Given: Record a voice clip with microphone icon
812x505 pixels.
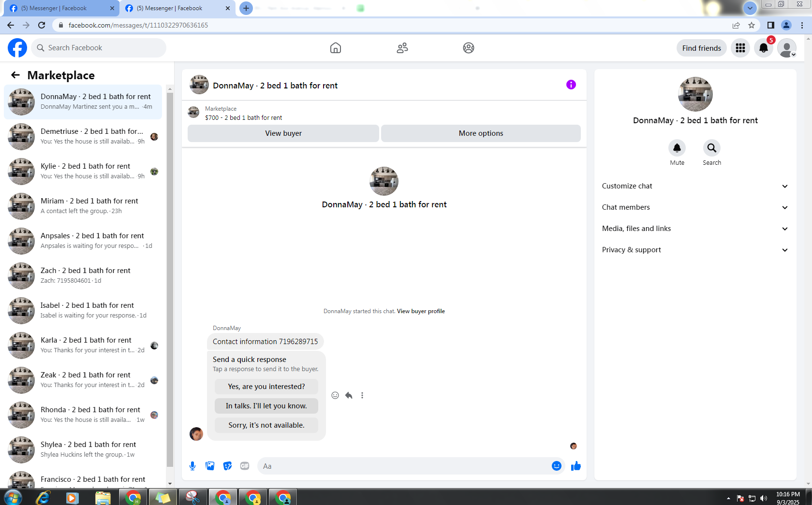Looking at the screenshot, I should point(192,466).
